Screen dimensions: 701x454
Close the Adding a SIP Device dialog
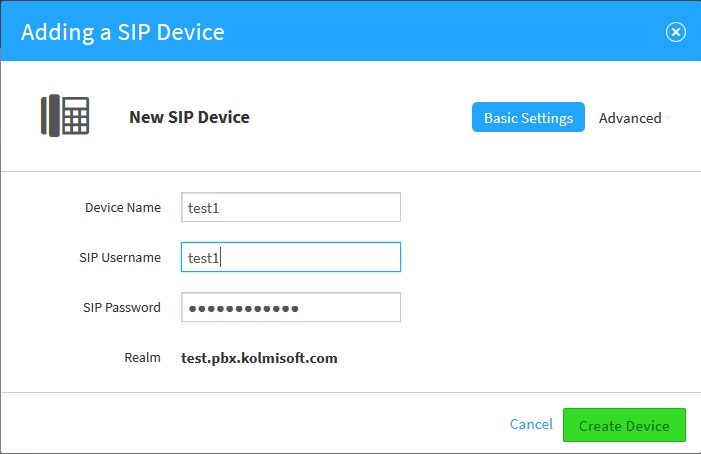coord(676,32)
